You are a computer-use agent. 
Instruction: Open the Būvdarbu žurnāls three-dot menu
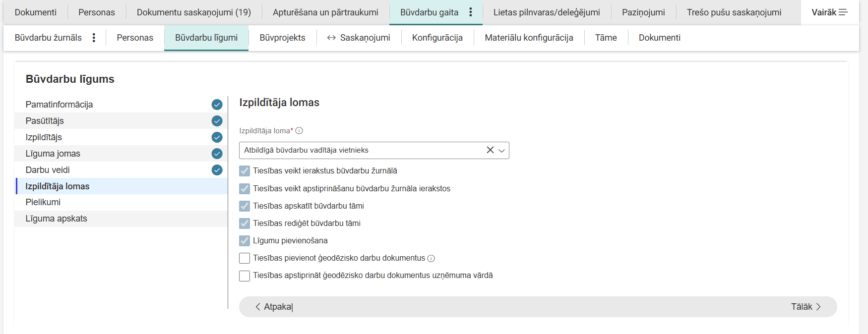[x=94, y=38]
